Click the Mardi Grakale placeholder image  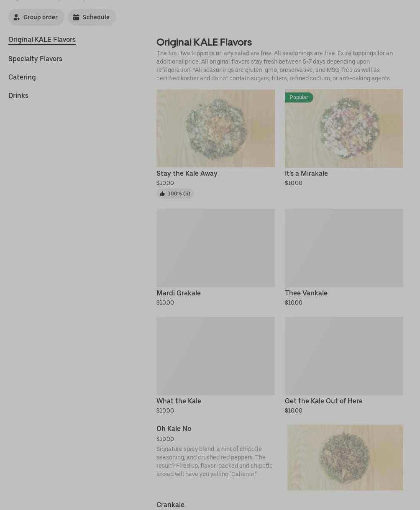tap(215, 248)
